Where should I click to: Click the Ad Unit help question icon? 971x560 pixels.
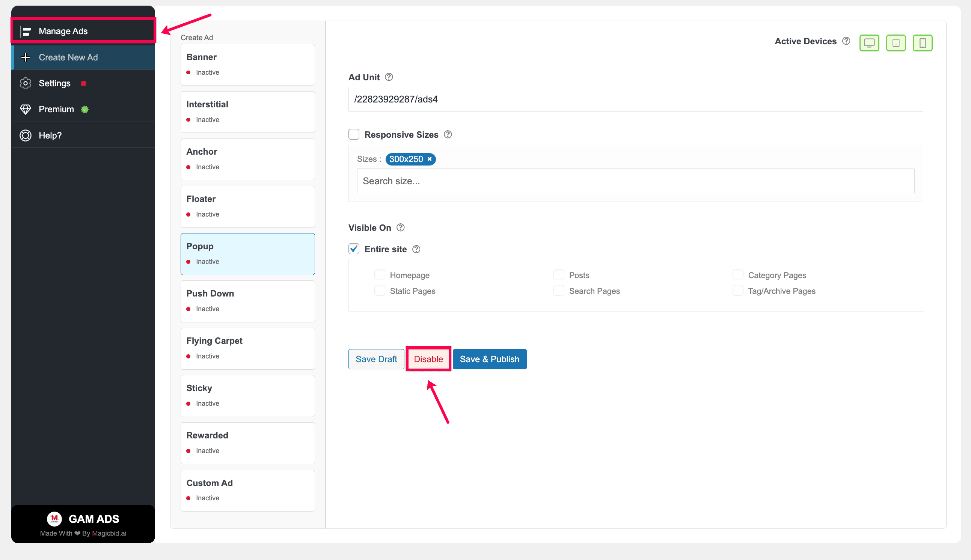(x=389, y=77)
